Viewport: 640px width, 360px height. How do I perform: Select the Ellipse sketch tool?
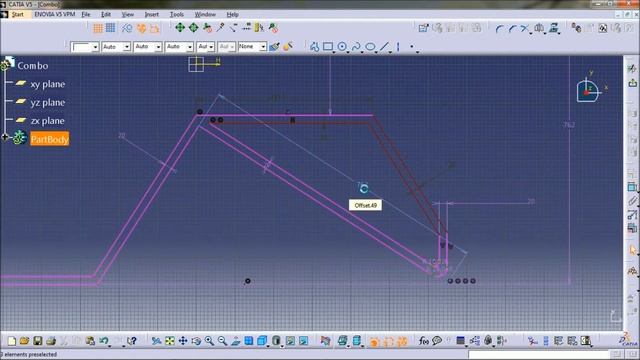coord(370,47)
